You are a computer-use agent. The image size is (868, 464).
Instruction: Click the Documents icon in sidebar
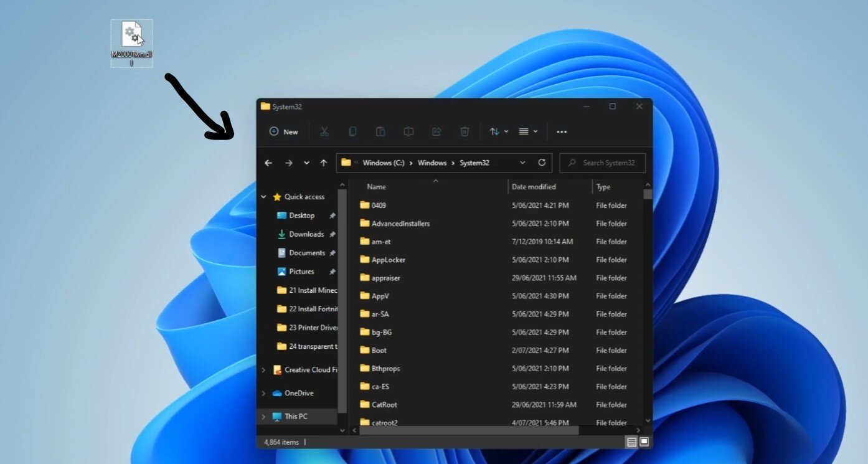[x=281, y=253]
